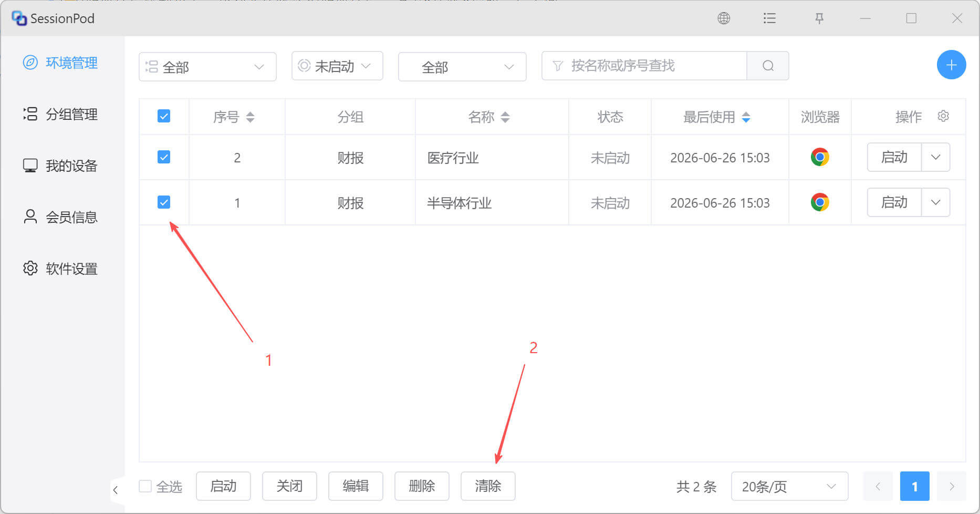This screenshot has height=514, width=980.
Task: Collapse the sidebar with the left arrow
Action: tap(116, 490)
